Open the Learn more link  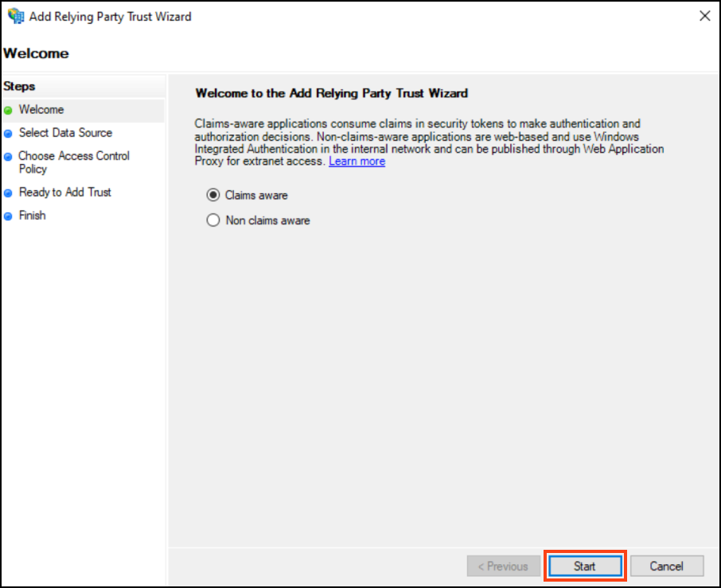point(357,161)
